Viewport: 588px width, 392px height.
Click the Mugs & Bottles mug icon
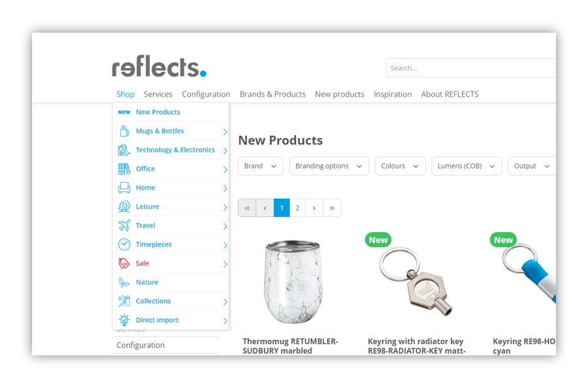pyautogui.click(x=124, y=131)
